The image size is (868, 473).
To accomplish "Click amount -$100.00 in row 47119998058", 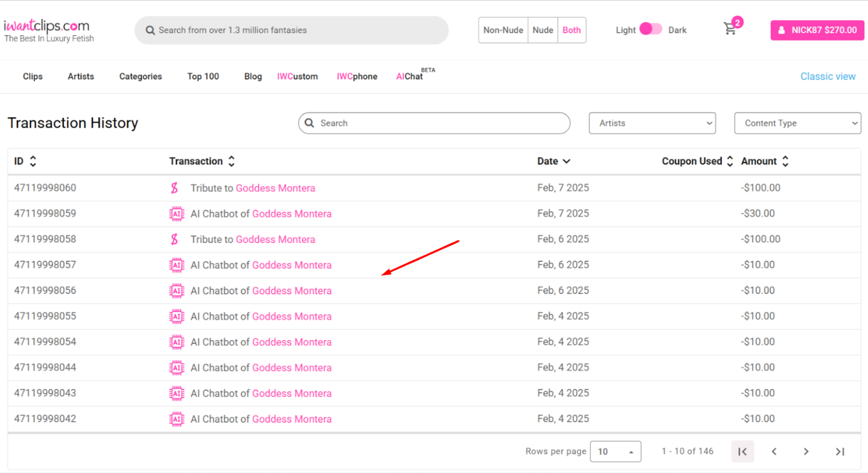I will pos(760,239).
